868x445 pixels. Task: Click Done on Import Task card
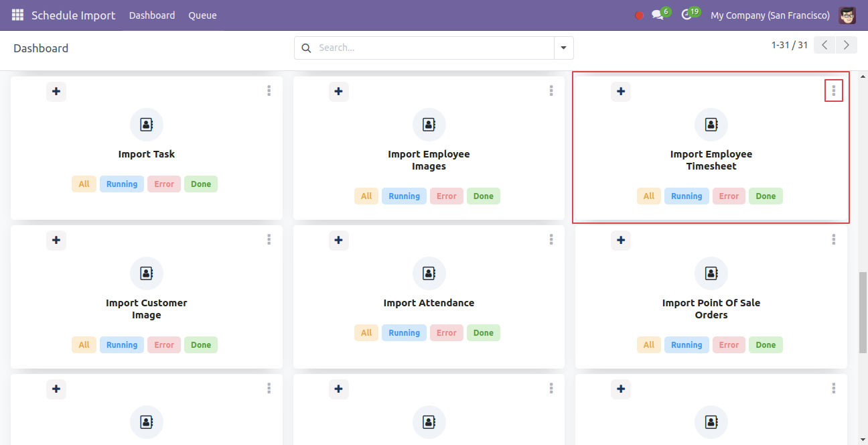pyautogui.click(x=201, y=184)
